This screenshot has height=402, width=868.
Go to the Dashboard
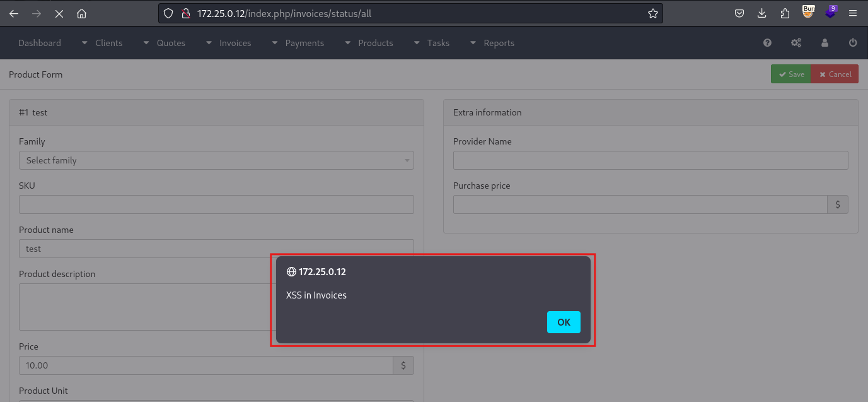click(x=39, y=42)
